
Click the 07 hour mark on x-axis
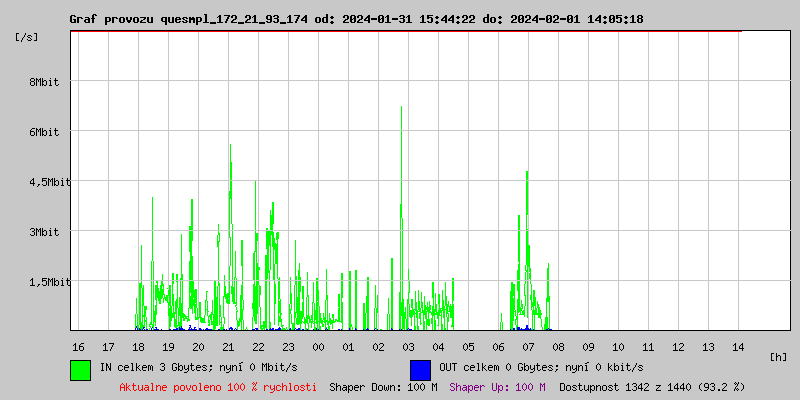click(x=528, y=346)
